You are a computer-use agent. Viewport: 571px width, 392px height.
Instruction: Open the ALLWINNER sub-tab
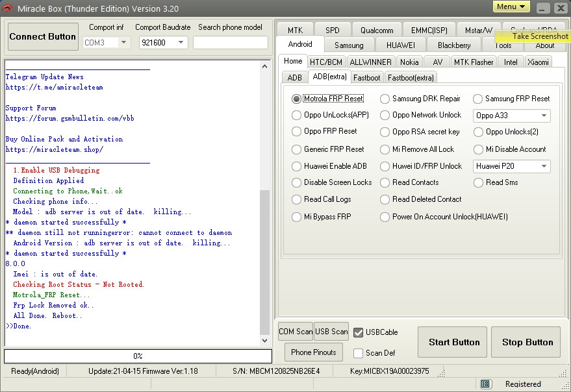370,62
